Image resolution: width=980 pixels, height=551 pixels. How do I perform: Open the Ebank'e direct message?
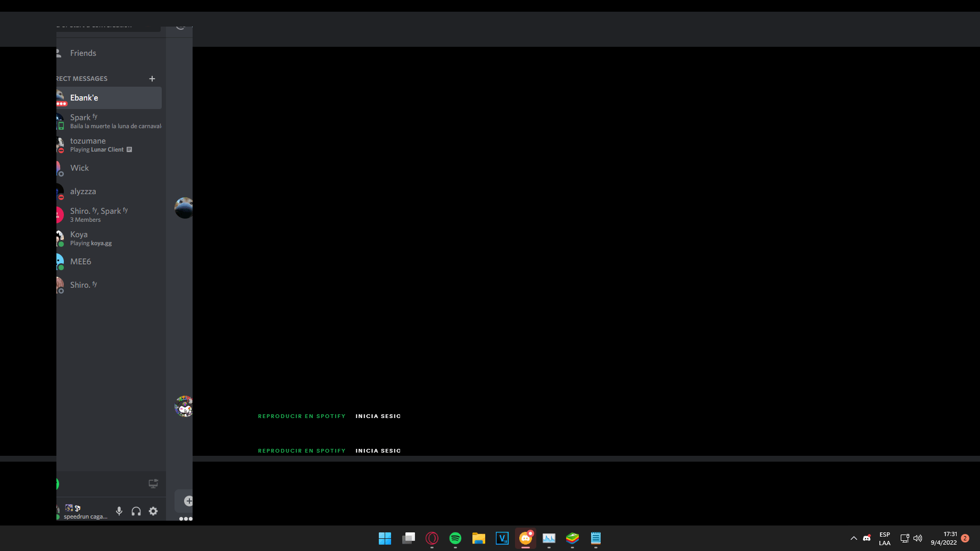109,98
